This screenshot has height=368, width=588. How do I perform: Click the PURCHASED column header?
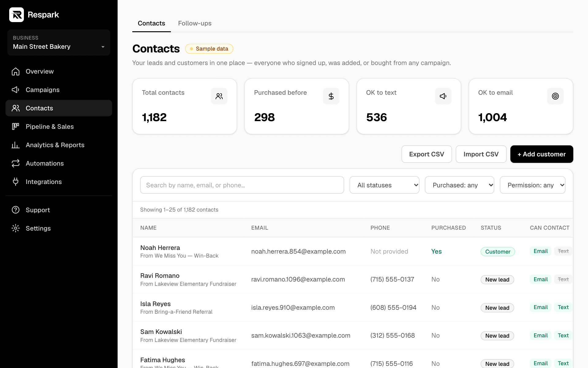[x=448, y=228]
